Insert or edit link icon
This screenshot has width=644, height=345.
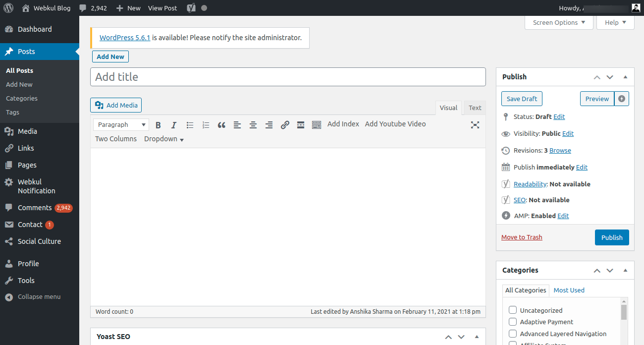point(285,125)
